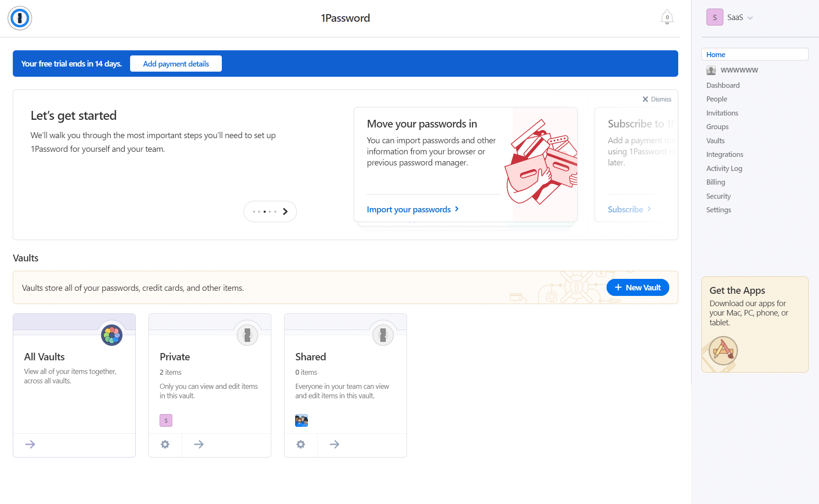Click the All Vaults arrow navigate icon
819x504 pixels.
(x=30, y=444)
